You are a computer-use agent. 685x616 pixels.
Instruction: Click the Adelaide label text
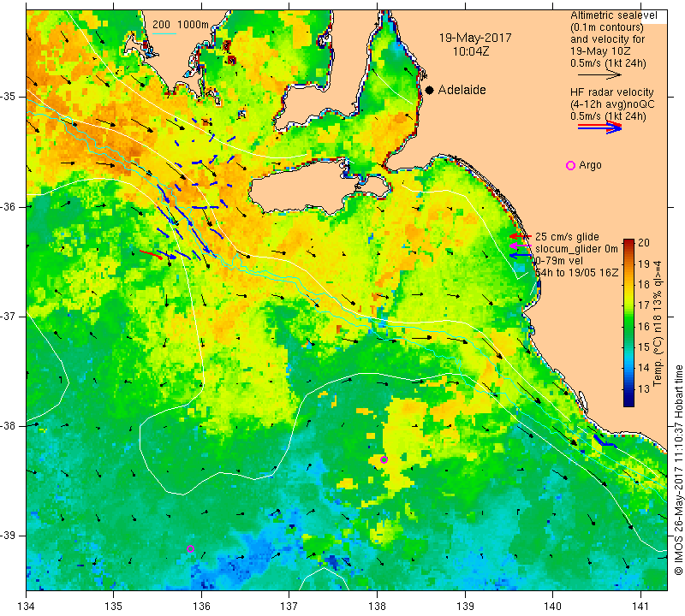pyautogui.click(x=462, y=90)
